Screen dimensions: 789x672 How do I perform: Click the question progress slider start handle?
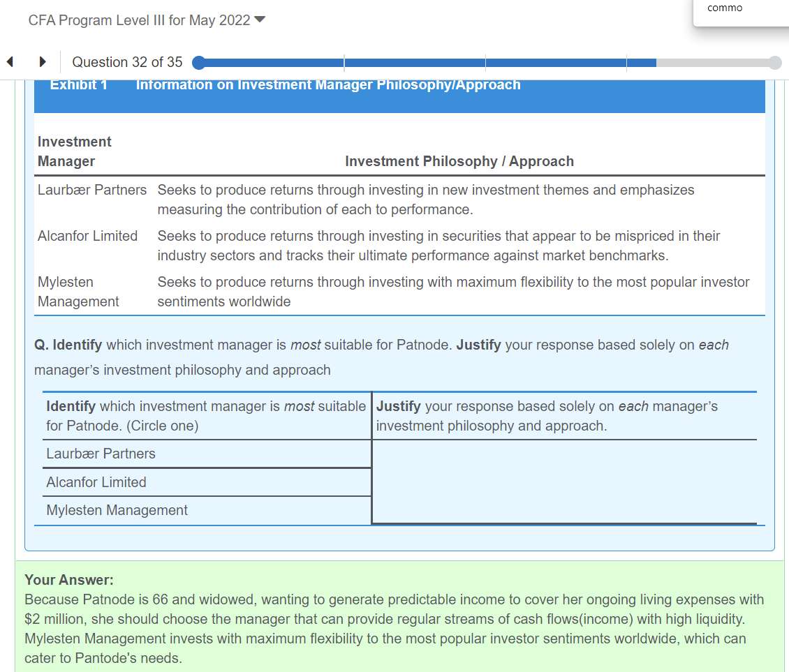tap(199, 62)
